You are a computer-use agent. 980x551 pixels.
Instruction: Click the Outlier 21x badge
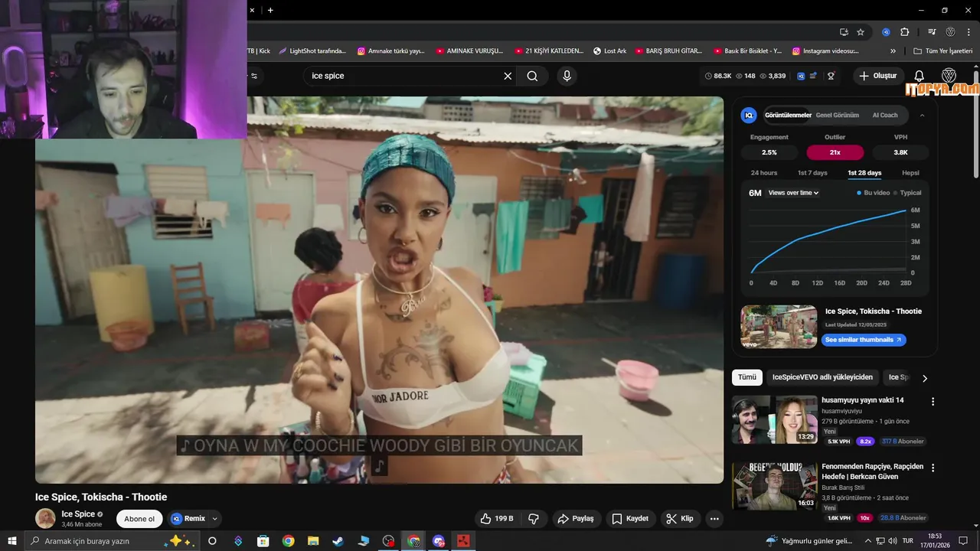[835, 152]
